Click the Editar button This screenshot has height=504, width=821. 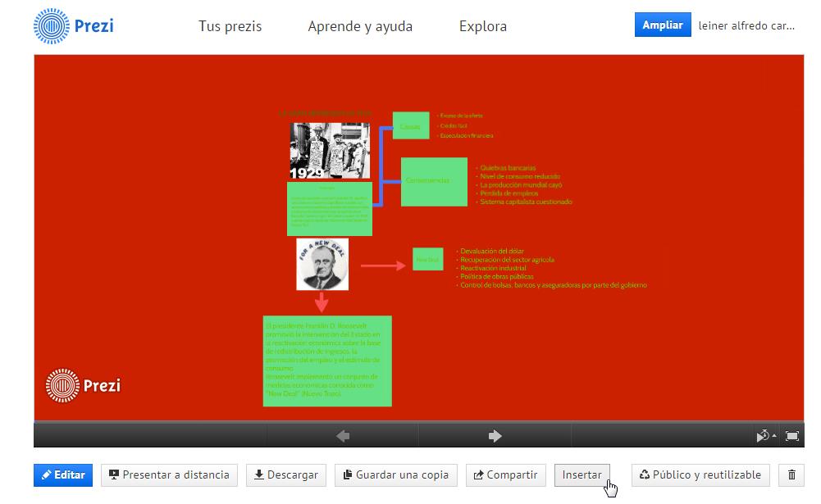click(x=63, y=474)
